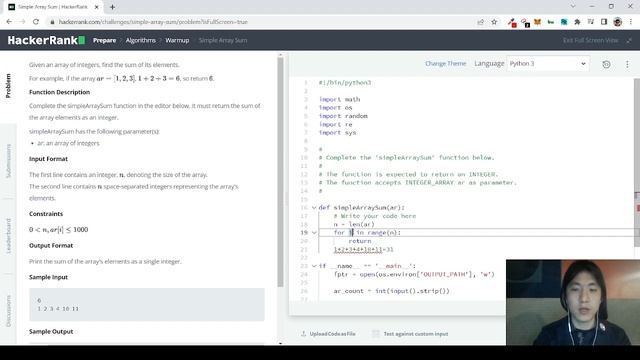Open the media control playlist icon
Screen dimensions: 640x360
pos(591,22)
